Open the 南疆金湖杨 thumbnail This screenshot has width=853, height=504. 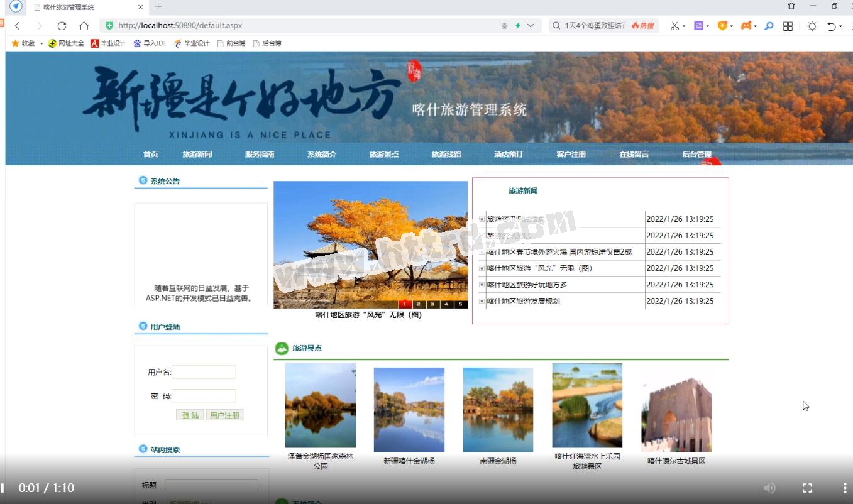pyautogui.click(x=498, y=410)
